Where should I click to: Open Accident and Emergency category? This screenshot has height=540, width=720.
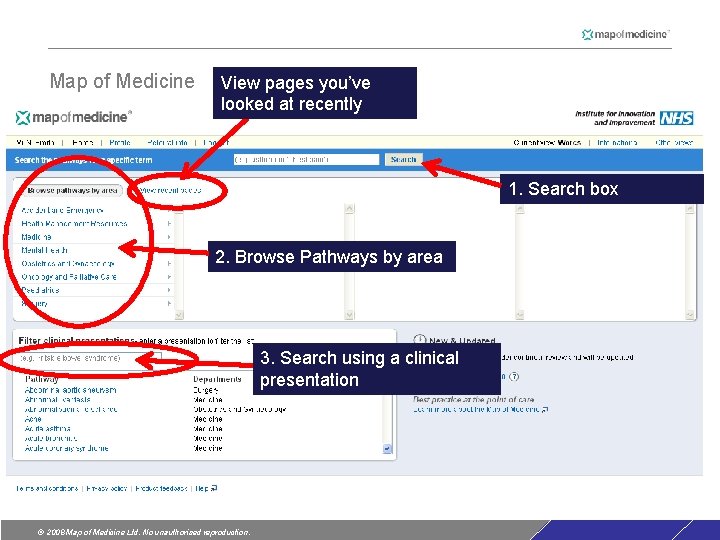point(62,210)
